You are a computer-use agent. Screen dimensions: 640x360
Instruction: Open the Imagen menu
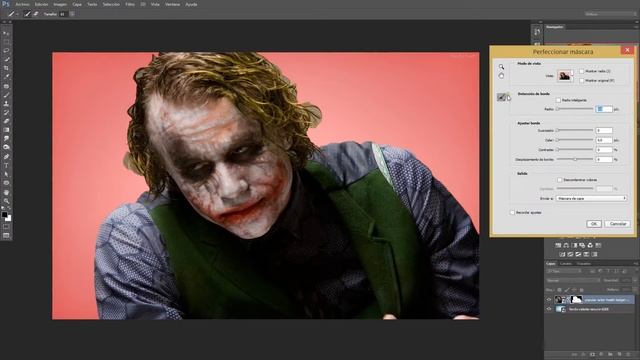click(60, 4)
